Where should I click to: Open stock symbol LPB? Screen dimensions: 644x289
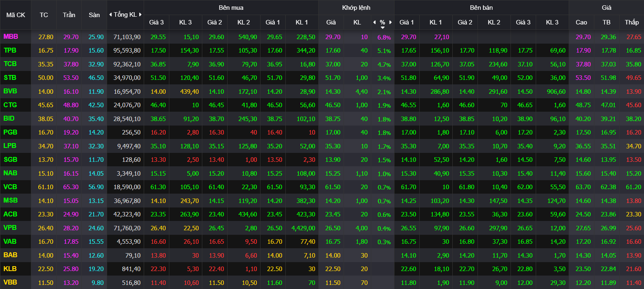click(10, 146)
